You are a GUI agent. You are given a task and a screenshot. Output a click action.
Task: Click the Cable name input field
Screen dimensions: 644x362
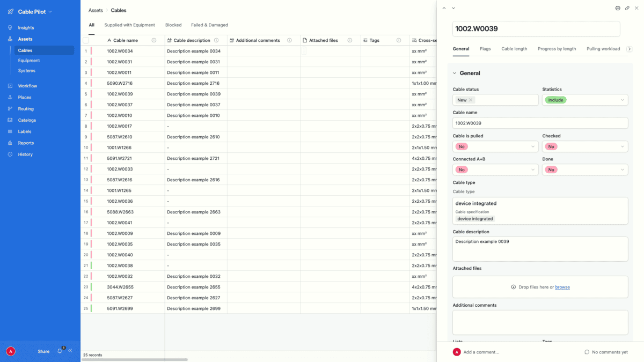540,123
